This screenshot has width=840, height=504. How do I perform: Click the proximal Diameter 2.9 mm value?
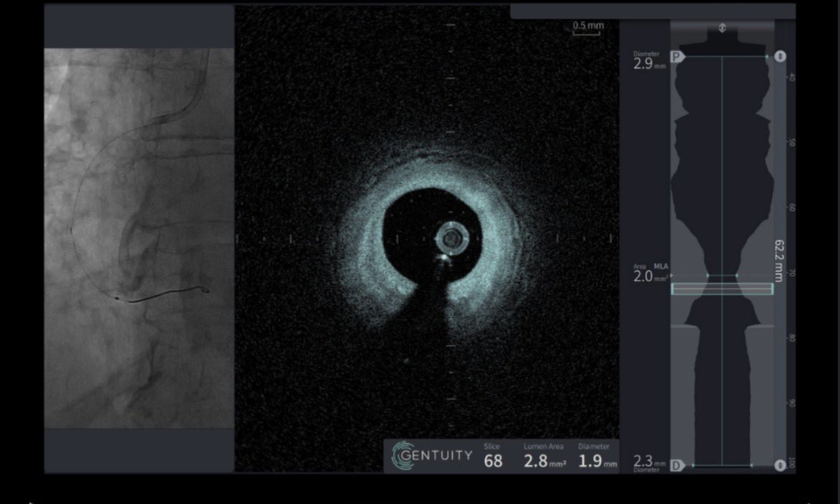649,63
